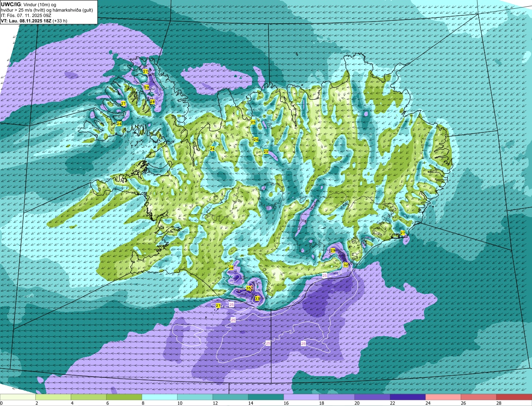Click the yellow "33" maximum gust marker
The height and width of the screenshot is (406, 532).
pos(257,298)
